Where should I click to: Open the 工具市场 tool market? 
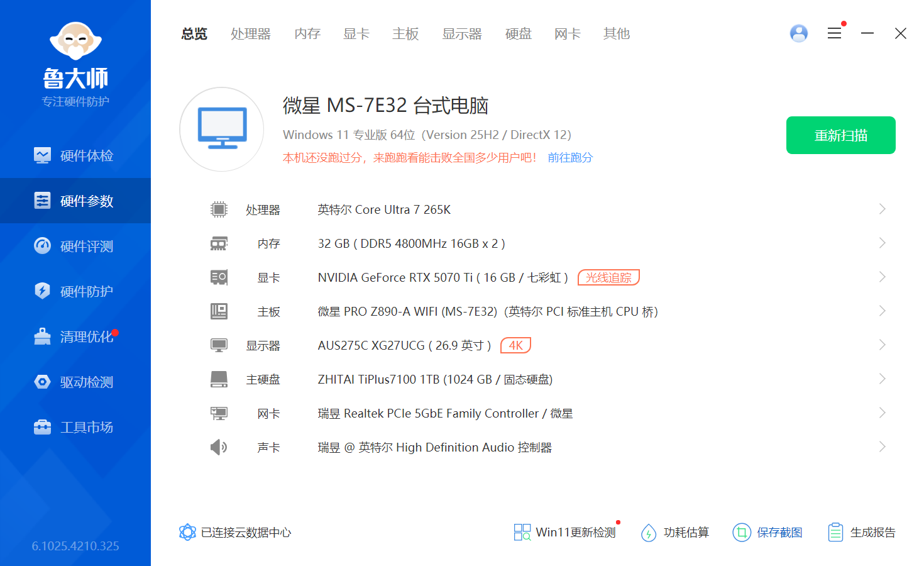(x=75, y=427)
